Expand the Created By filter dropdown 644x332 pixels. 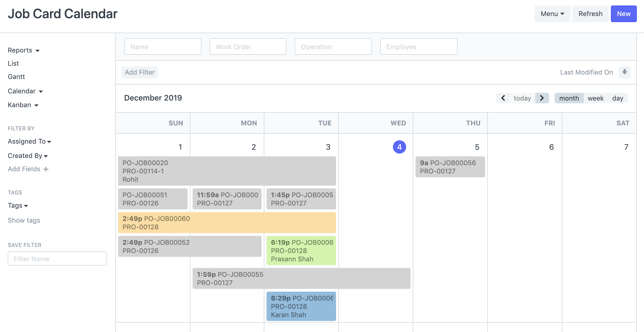pyautogui.click(x=28, y=155)
